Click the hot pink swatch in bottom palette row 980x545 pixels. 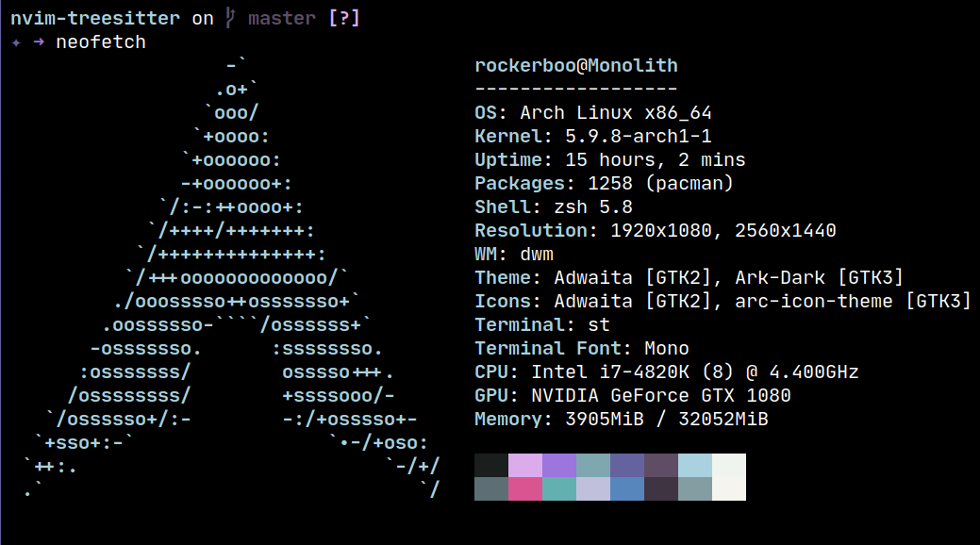525,488
